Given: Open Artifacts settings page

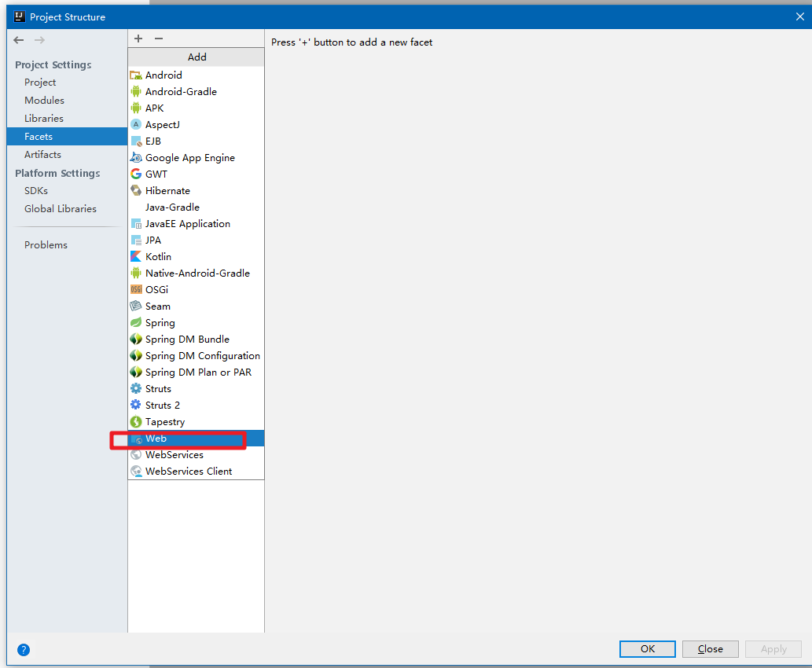Looking at the screenshot, I should tap(42, 154).
